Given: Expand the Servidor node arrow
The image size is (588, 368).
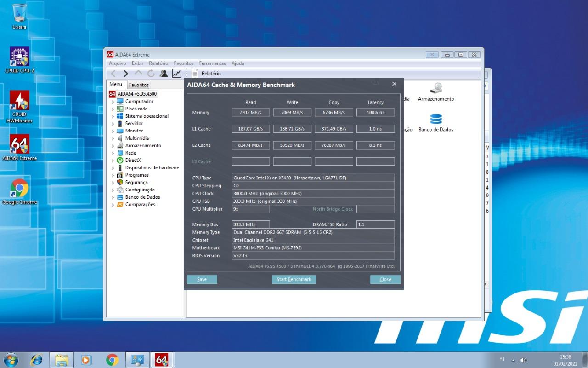Looking at the screenshot, I should coord(113,124).
